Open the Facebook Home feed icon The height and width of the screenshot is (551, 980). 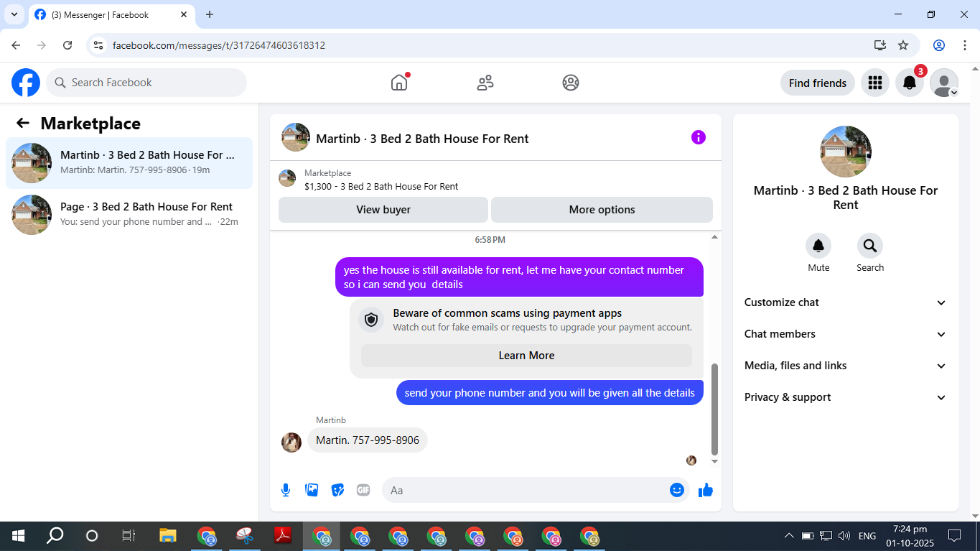click(399, 83)
